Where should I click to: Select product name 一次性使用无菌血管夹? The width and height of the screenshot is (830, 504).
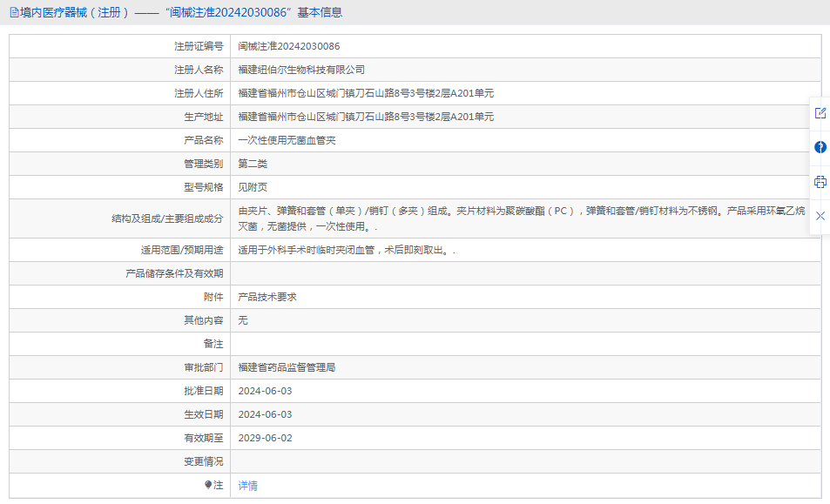click(x=287, y=140)
